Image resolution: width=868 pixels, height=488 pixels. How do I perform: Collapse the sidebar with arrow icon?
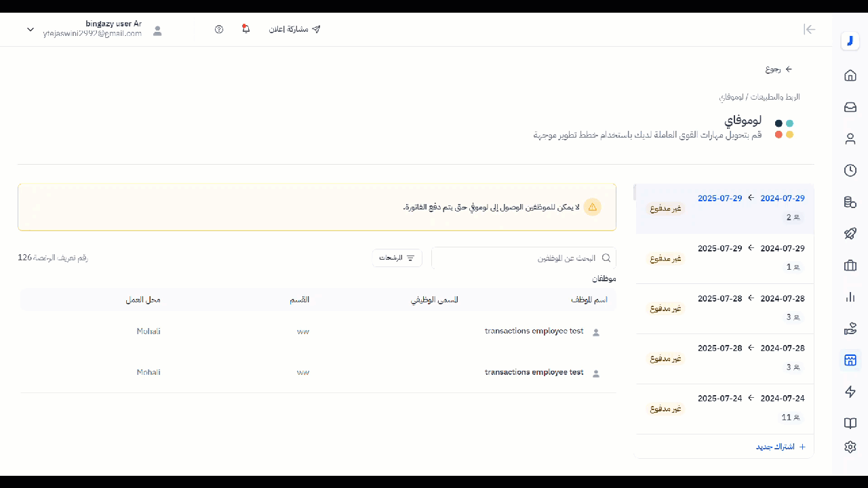coord(809,29)
